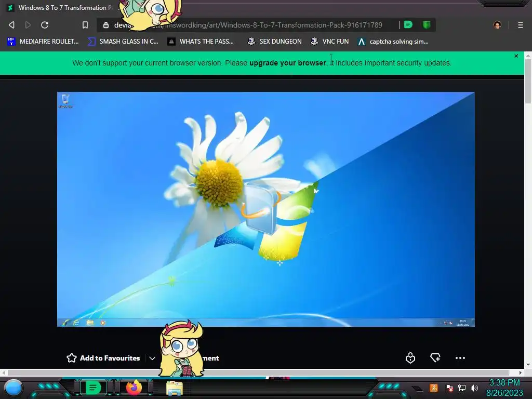This screenshot has width=532, height=399.
Task: Click the orange tray icon in system tray
Action: (434, 388)
